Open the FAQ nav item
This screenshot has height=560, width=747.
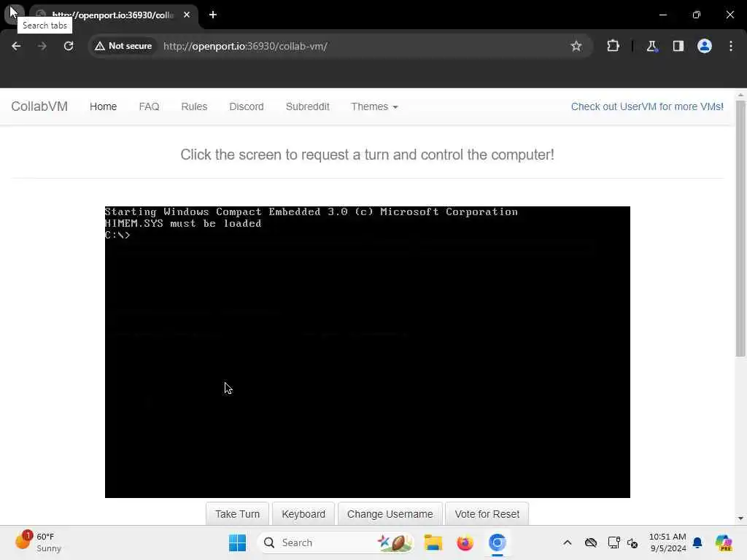click(149, 106)
